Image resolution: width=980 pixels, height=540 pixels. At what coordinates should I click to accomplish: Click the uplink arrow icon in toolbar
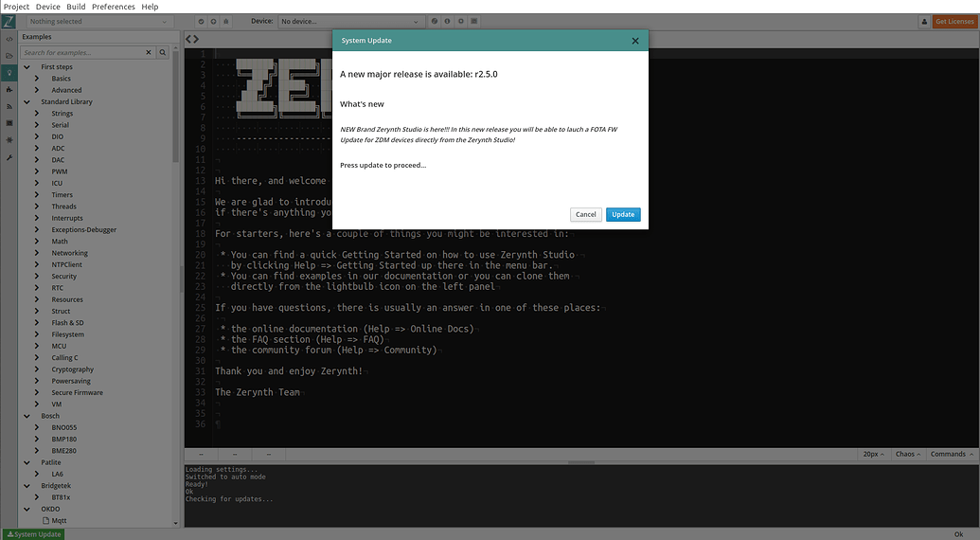213,21
